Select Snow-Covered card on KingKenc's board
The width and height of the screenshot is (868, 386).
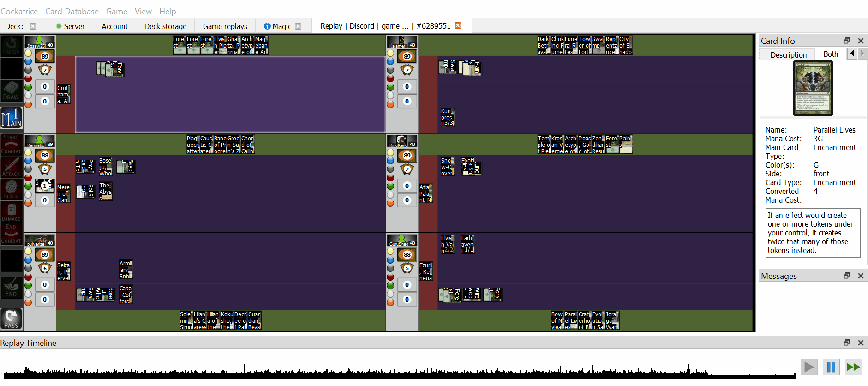pyautogui.click(x=447, y=167)
